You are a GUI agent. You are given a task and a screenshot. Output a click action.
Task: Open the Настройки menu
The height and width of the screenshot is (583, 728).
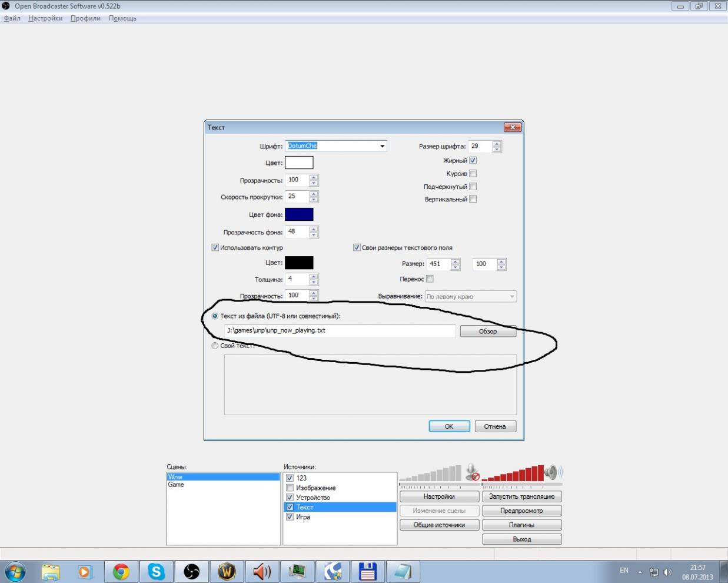pyautogui.click(x=45, y=18)
